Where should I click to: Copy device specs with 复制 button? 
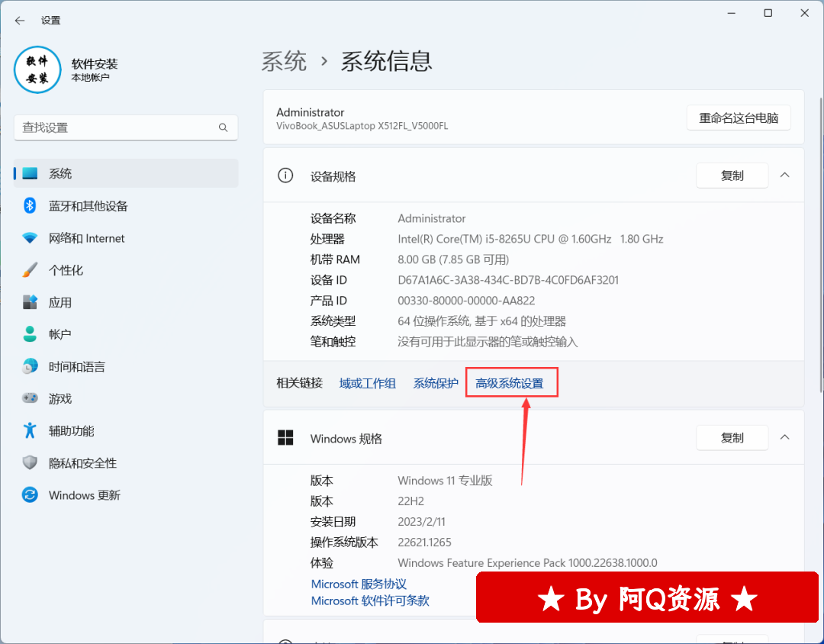[x=732, y=175]
